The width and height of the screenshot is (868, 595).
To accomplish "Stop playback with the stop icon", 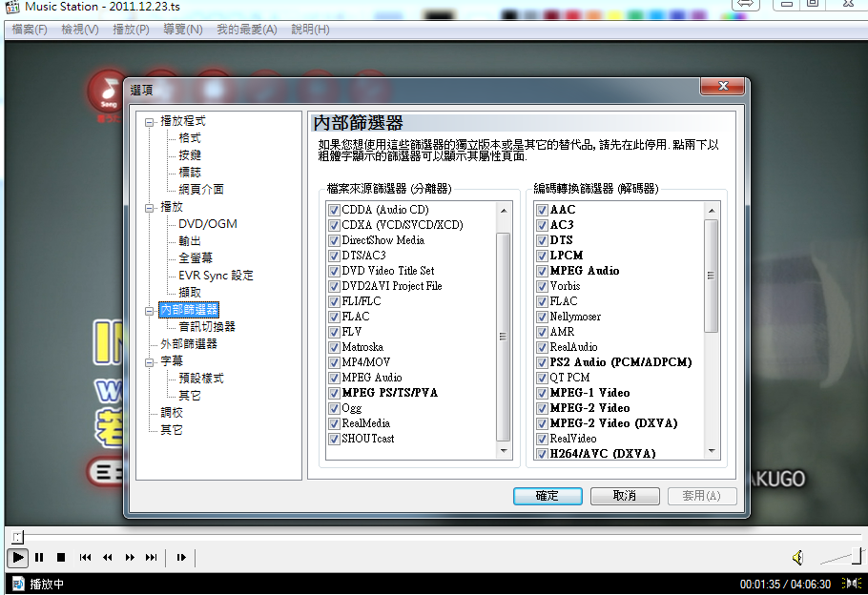I will [x=60, y=558].
